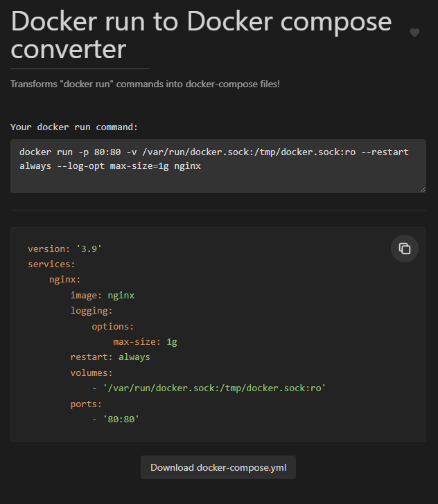Click the version: '3.9' line
Viewport: 438px width, 504px height.
[x=64, y=249]
